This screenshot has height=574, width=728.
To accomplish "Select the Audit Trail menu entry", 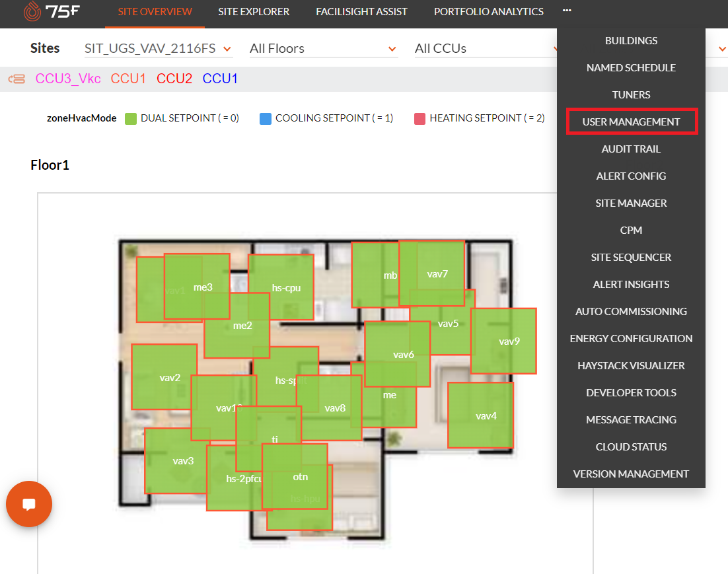I will point(631,149).
